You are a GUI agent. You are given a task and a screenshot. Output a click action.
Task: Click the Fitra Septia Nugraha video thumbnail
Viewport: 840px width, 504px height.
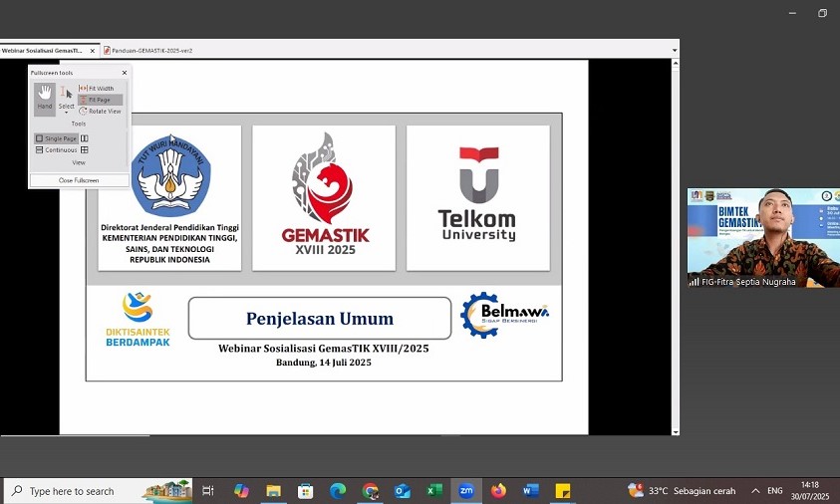coord(763,238)
